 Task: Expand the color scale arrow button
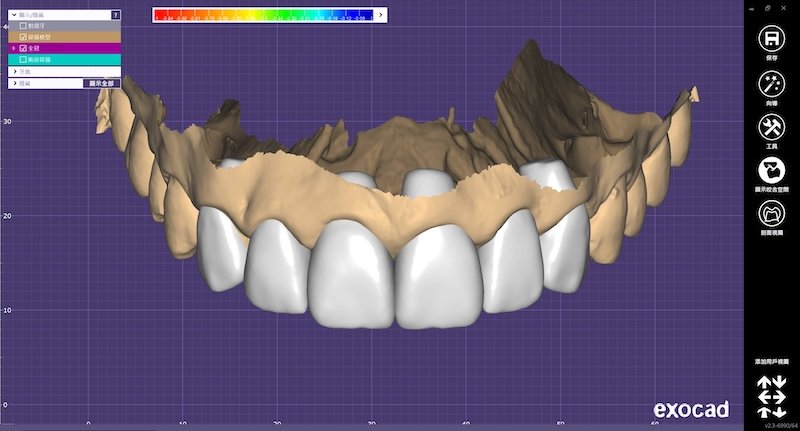click(381, 15)
